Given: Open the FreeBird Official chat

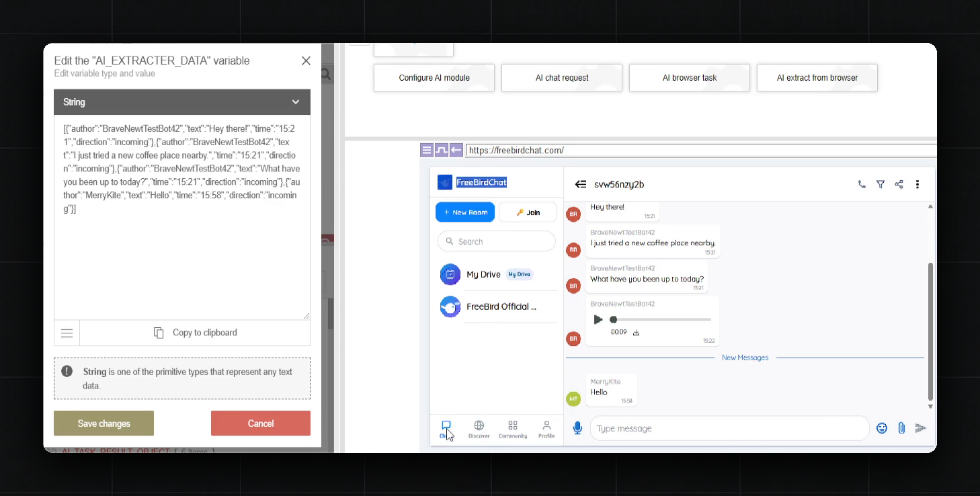Looking at the screenshot, I should tap(497, 306).
